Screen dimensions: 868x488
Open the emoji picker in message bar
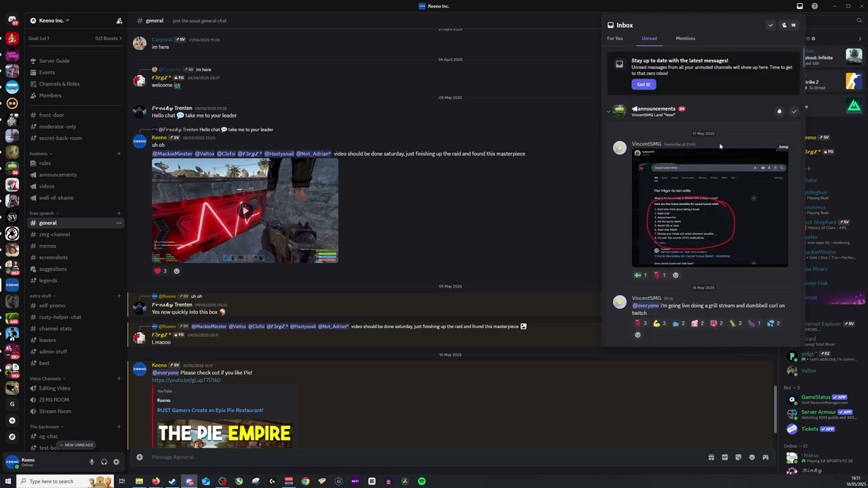pos(751,457)
